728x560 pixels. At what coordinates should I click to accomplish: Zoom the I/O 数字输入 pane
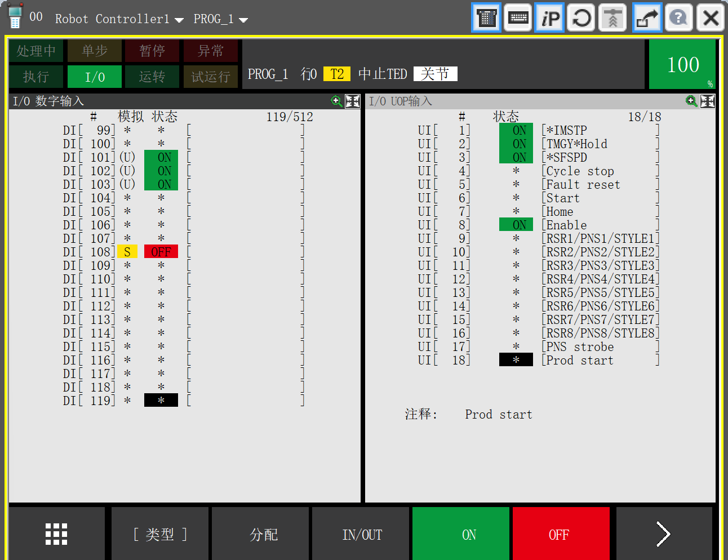pos(336,101)
